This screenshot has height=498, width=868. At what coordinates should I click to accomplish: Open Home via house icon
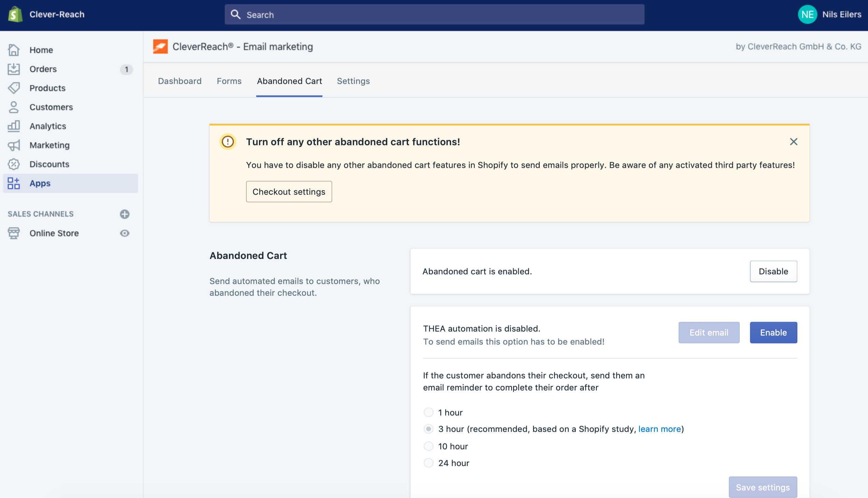coord(14,50)
